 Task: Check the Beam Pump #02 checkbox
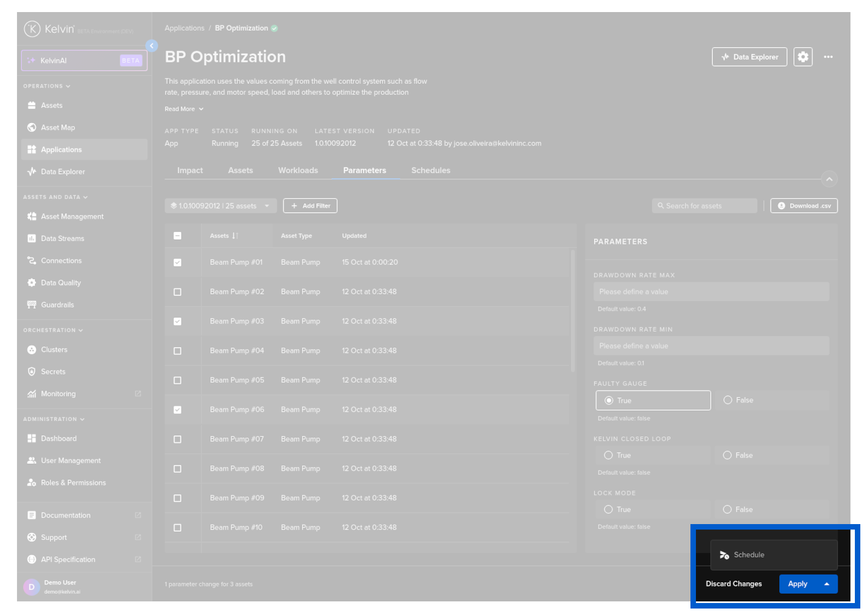coord(178,292)
